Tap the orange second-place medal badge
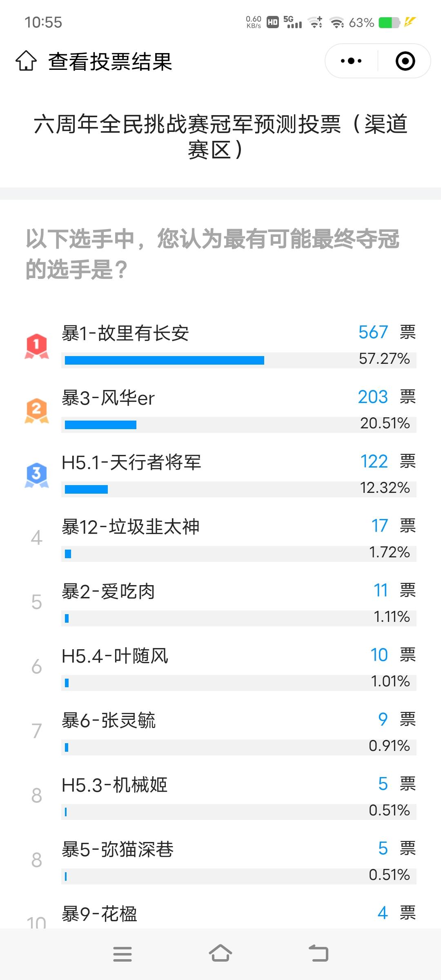Image resolution: width=441 pixels, height=980 pixels. tap(37, 411)
